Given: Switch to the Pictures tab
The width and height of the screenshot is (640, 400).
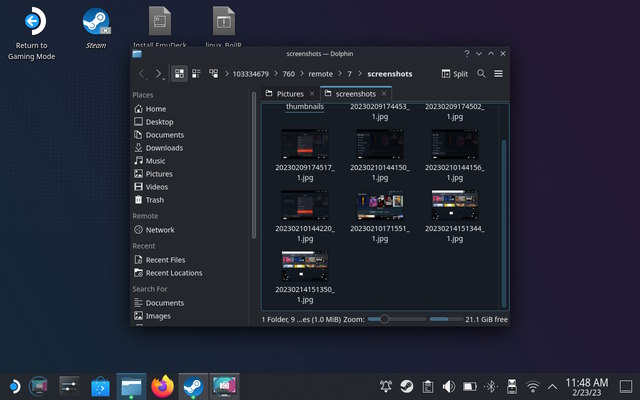Looking at the screenshot, I should click(290, 94).
